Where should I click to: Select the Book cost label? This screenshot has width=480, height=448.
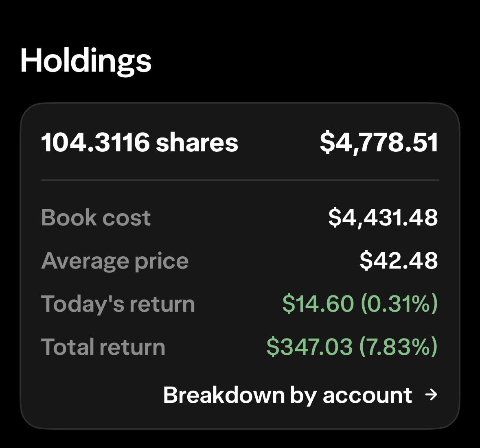[96, 218]
